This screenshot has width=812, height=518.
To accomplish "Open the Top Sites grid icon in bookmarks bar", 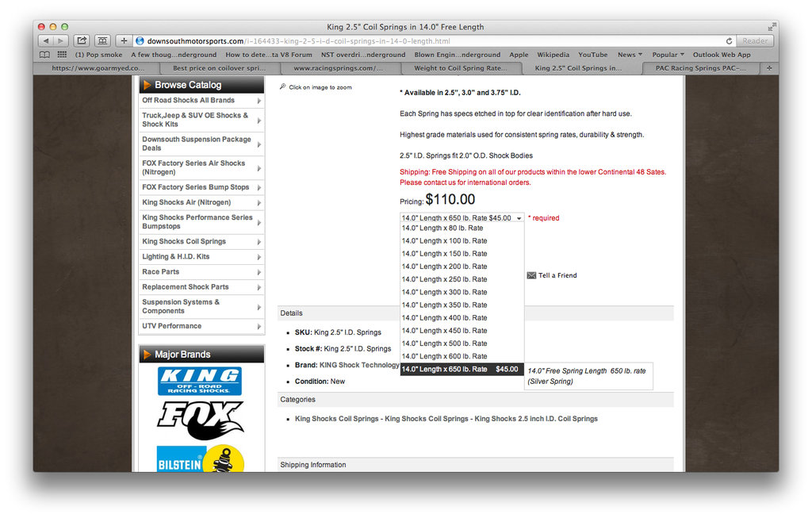I will (62, 55).
